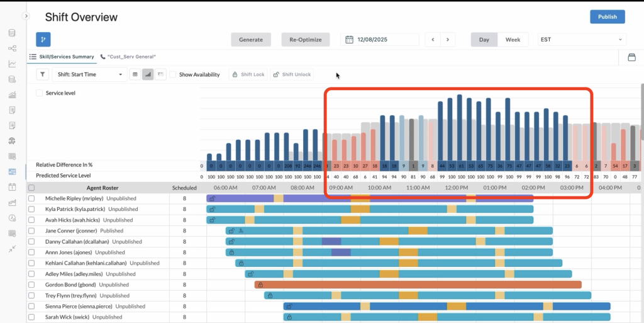Enable the Show Availability checkbox
644x323 pixels.
(x=174, y=74)
